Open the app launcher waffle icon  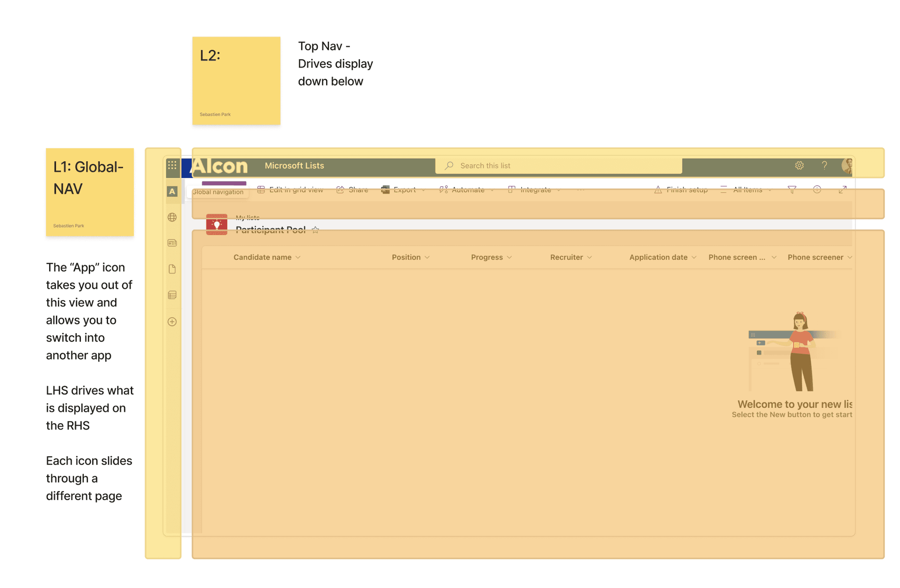click(x=172, y=165)
